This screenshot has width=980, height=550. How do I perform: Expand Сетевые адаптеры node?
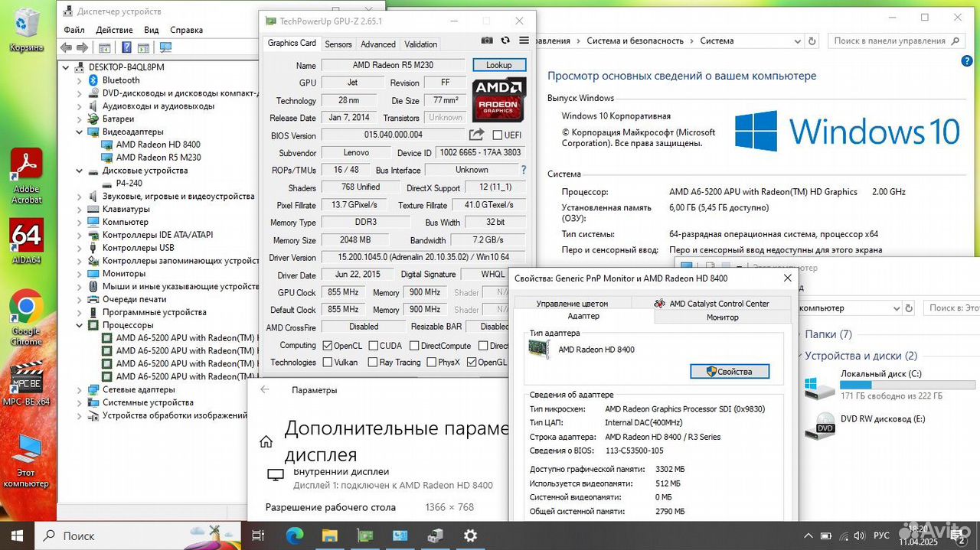79,389
